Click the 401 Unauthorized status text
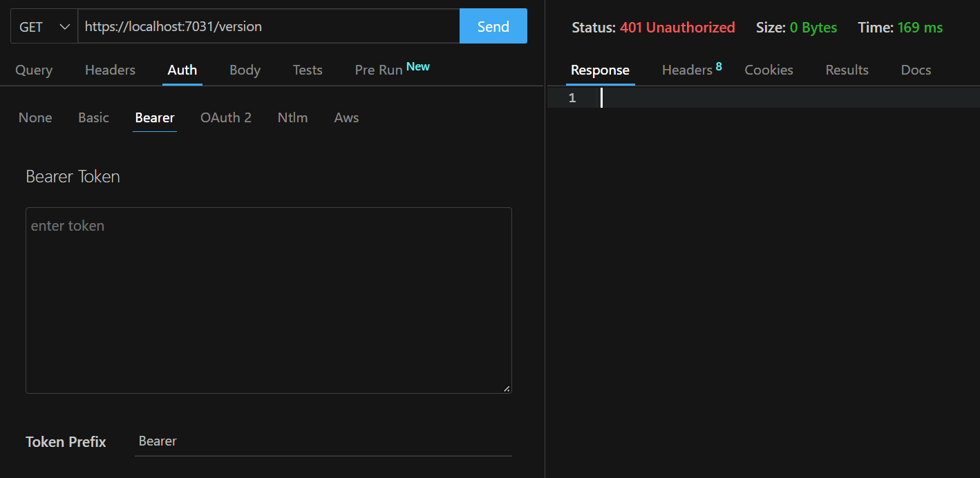The image size is (980, 478). click(677, 28)
